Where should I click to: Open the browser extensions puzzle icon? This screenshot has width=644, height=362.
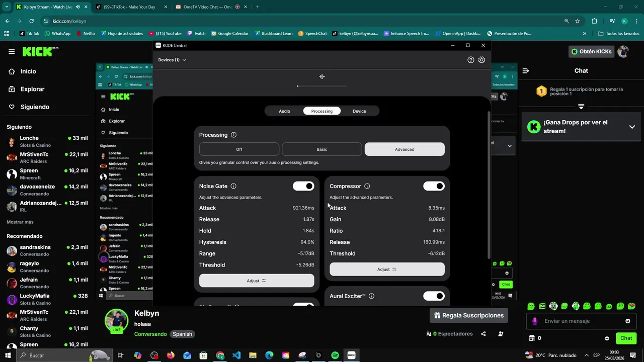coord(594,21)
